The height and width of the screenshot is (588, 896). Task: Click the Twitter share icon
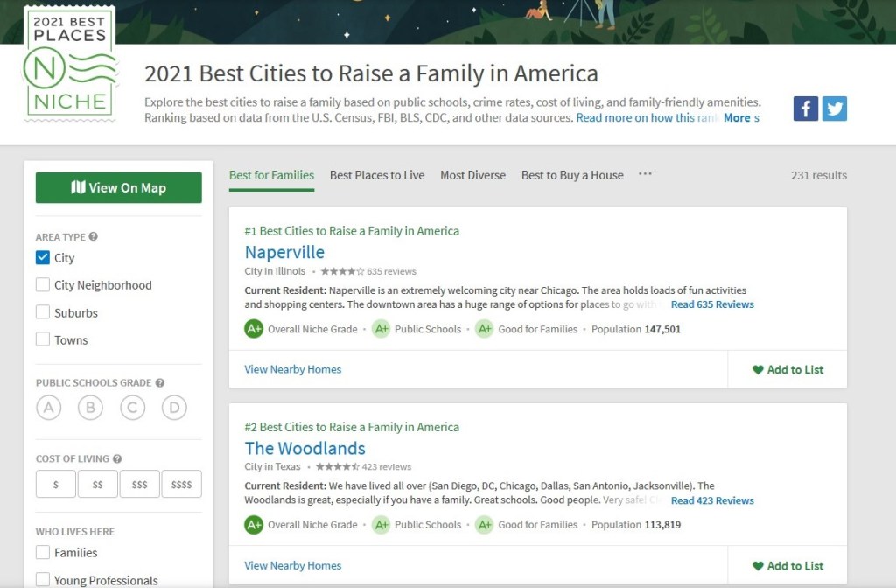[835, 108]
